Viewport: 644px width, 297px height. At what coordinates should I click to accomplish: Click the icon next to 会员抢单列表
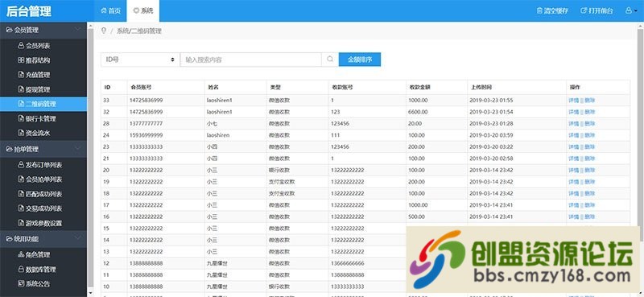[x=22, y=179]
